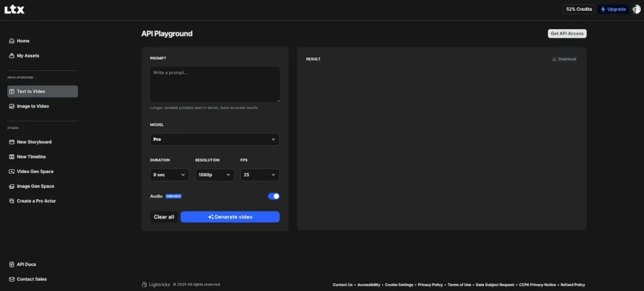Open Video Gen Space menu item

point(35,171)
